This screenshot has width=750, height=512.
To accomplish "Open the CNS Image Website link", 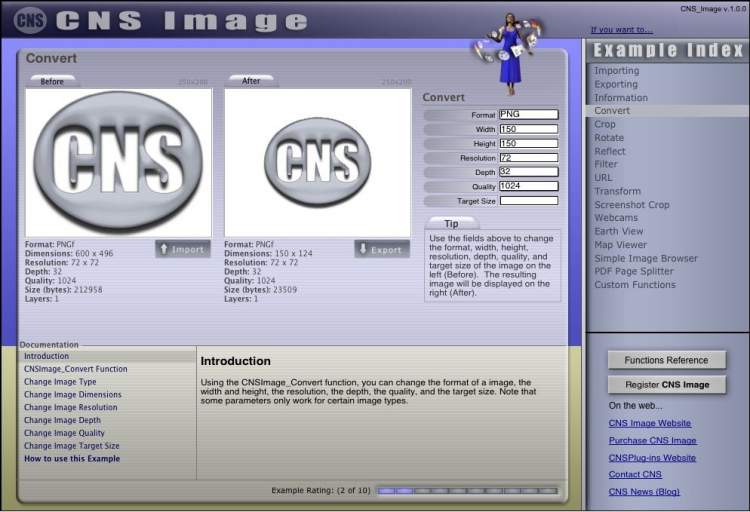I will tap(650, 423).
